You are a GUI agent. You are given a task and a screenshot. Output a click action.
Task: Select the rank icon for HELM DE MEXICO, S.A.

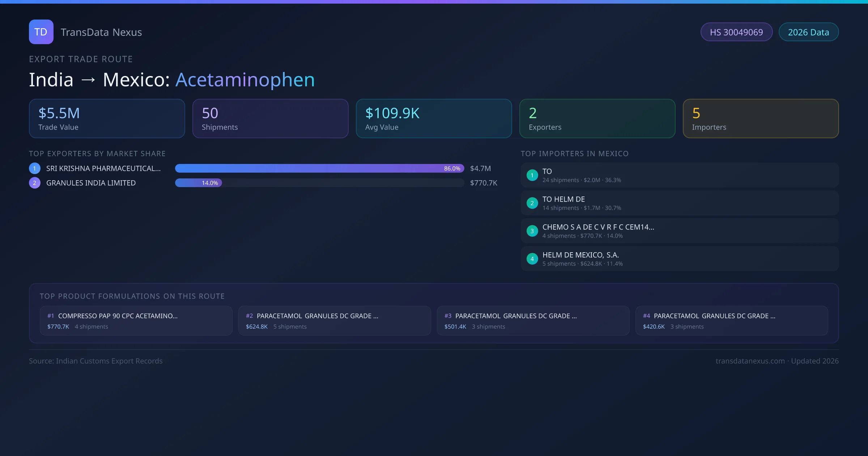(532, 259)
